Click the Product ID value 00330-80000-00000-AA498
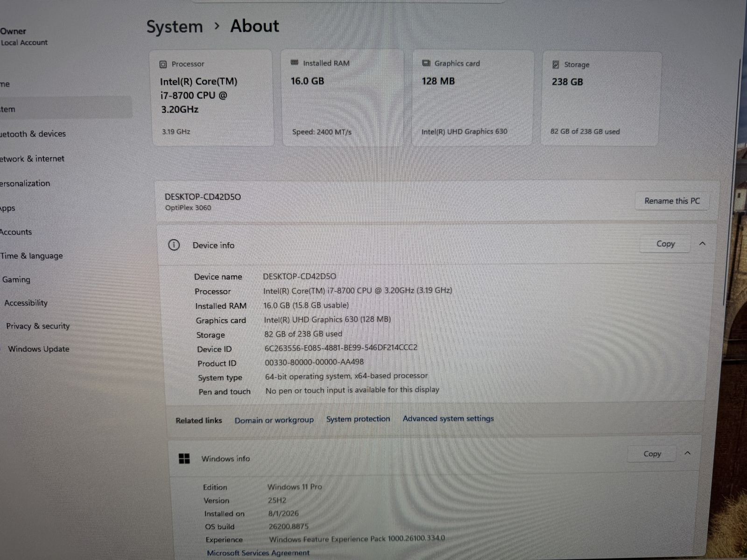747x560 pixels. point(314,362)
